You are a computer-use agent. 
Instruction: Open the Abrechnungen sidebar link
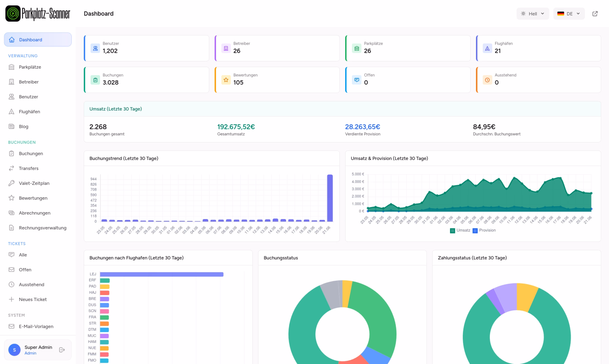pos(38,213)
